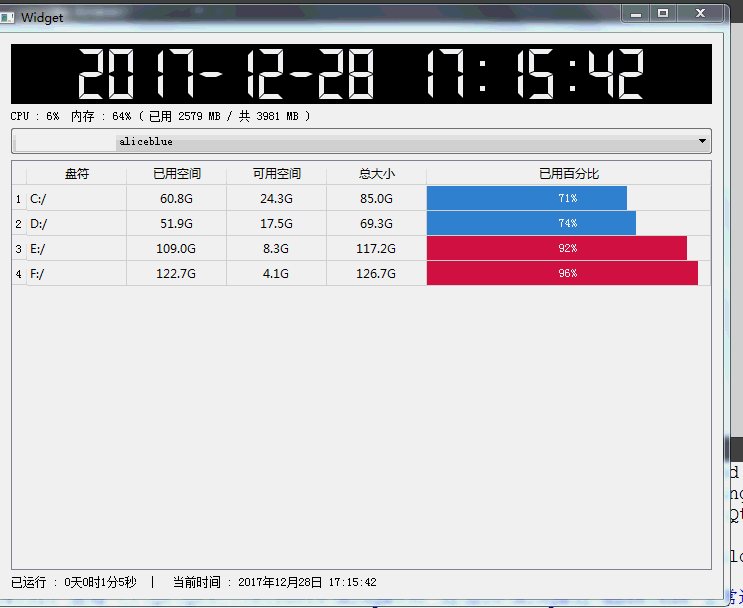Click the 4.1G free space cell

tap(277, 274)
